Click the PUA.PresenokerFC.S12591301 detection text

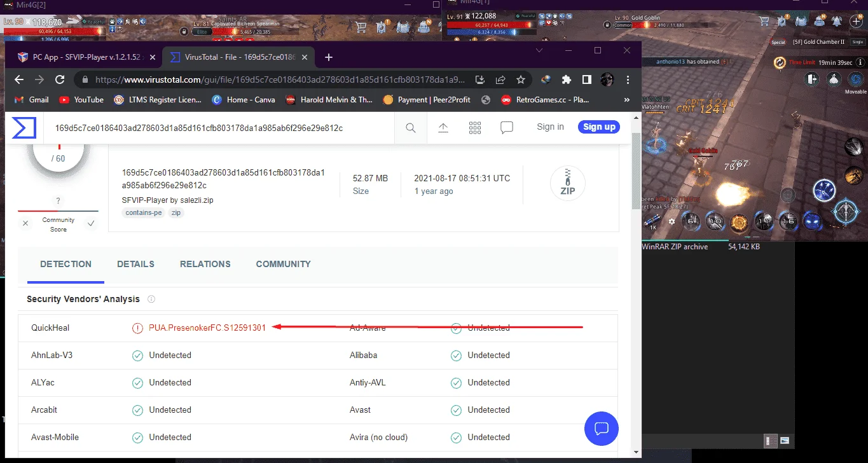pyautogui.click(x=207, y=328)
